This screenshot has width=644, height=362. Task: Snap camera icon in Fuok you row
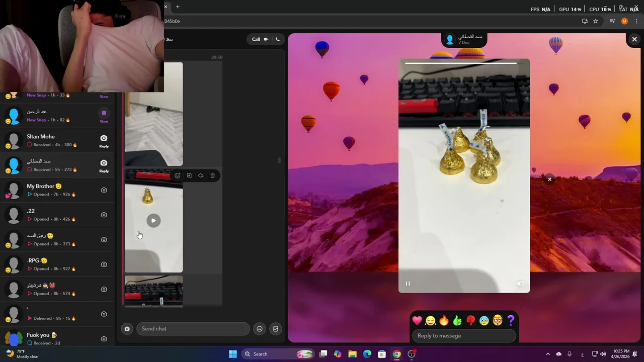point(104,339)
